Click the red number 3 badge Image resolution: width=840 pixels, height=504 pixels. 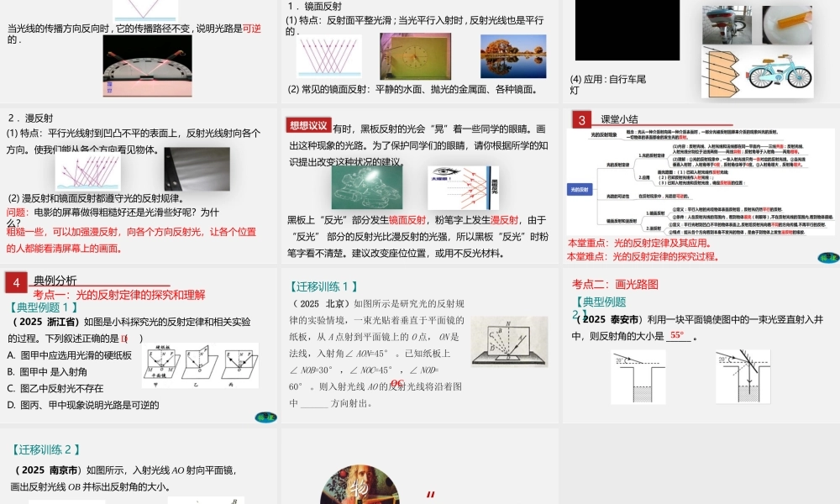tap(582, 120)
